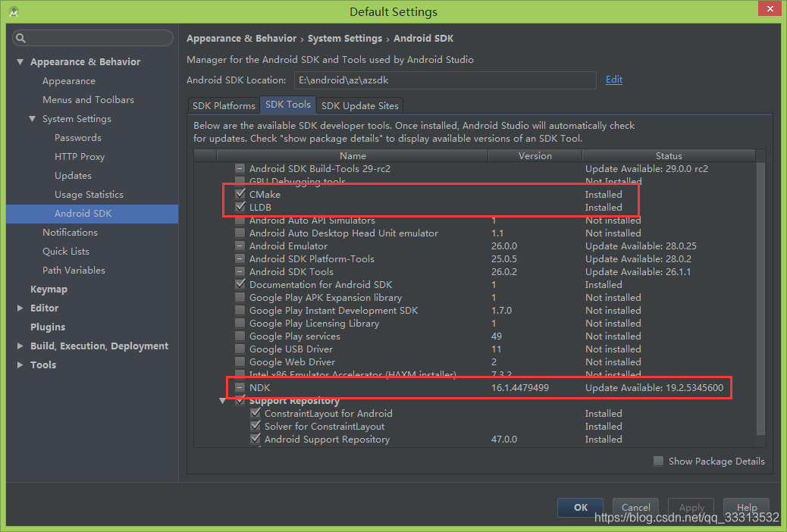Sort by the Version column header
Image resolution: width=787 pixels, height=532 pixels.
(x=535, y=155)
